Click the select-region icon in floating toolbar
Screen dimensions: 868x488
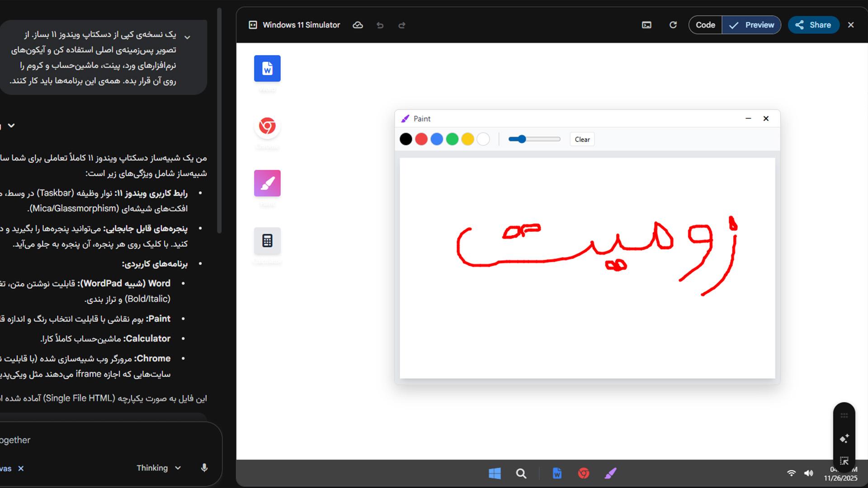[844, 461]
